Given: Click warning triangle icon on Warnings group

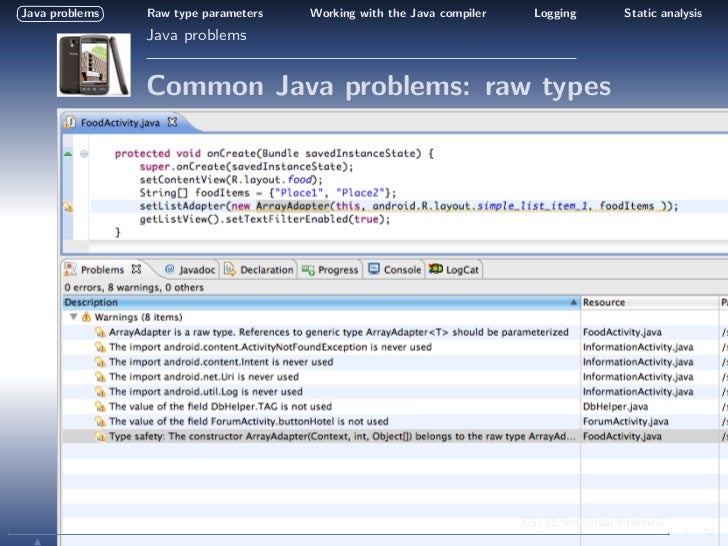Looking at the screenshot, I should (86, 317).
